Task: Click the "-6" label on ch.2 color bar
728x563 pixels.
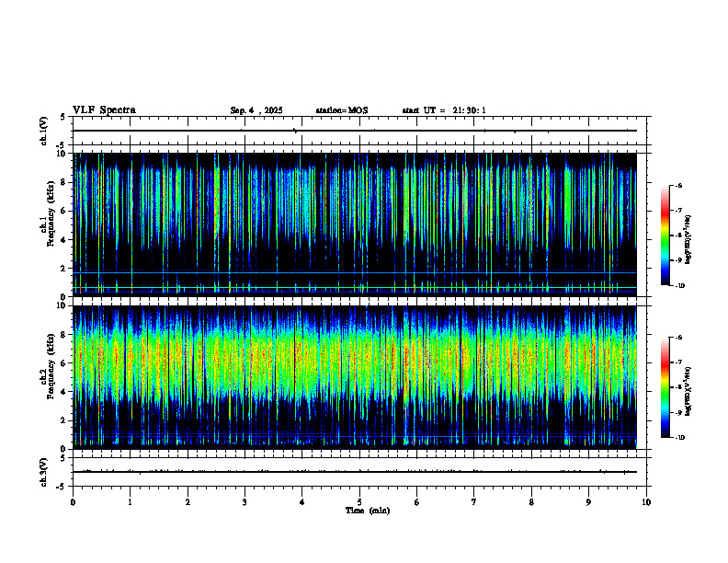Action: click(678, 338)
